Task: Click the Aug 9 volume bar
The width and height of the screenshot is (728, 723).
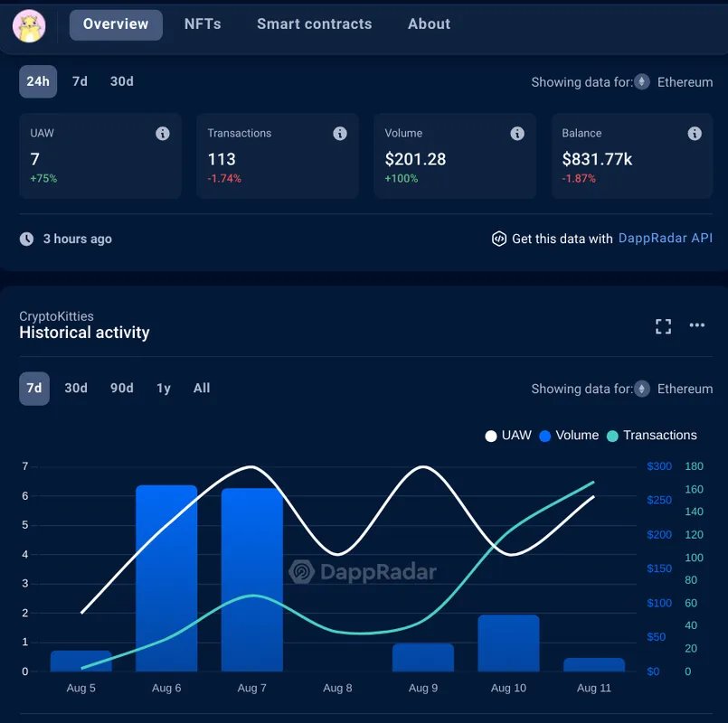Action: [x=423, y=658]
